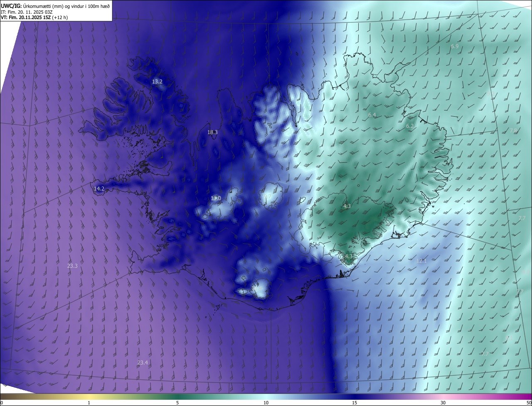Click the 12.1 value southeast of Iceland
Screen dimensions: 532x406
421,261
